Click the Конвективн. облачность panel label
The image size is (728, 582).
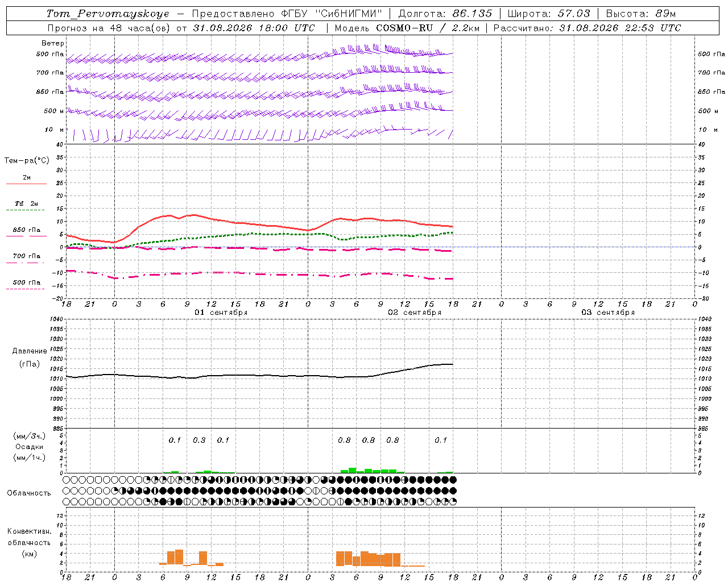[x=29, y=542]
